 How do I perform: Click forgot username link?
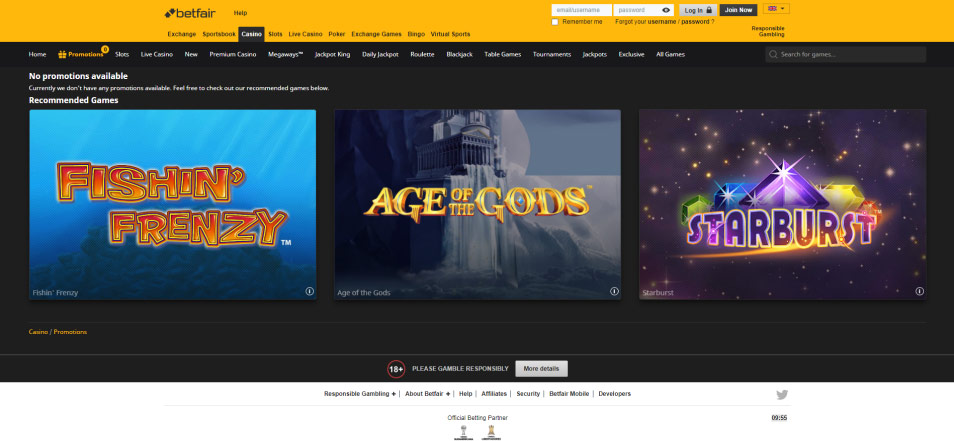(x=662, y=22)
